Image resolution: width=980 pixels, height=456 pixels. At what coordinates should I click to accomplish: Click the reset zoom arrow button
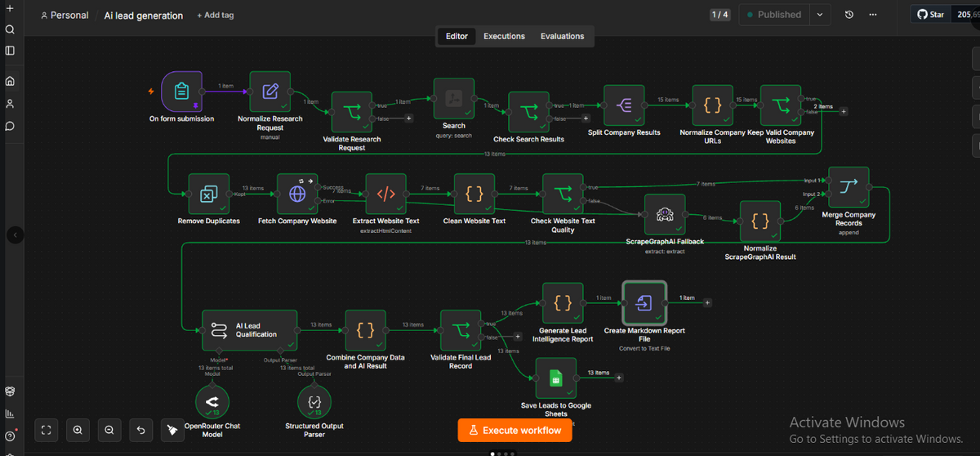coord(140,429)
